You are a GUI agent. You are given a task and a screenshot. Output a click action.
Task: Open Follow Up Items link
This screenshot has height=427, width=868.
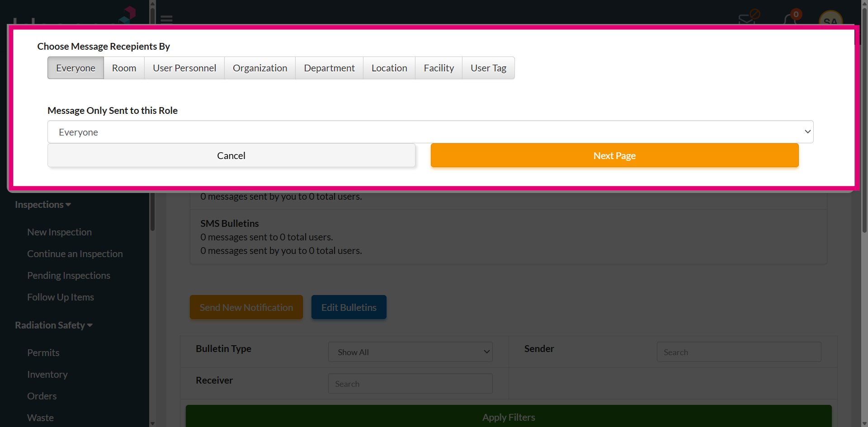[61, 297]
